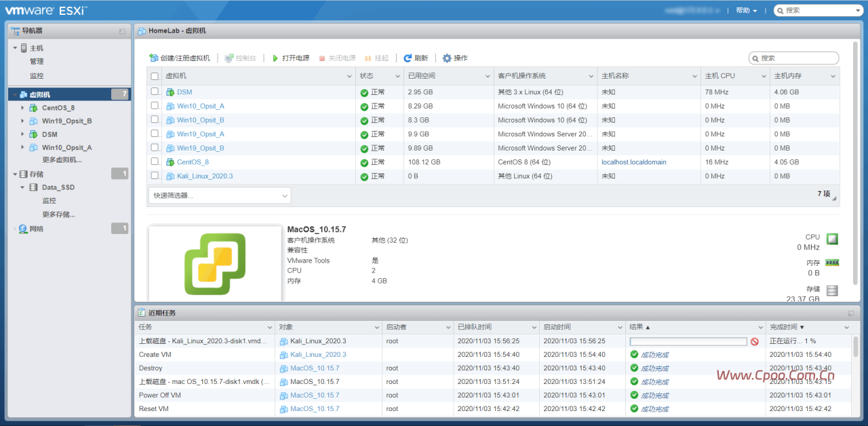Click the Storage icon in the navigator
868x426 pixels.
pyautogui.click(x=24, y=174)
